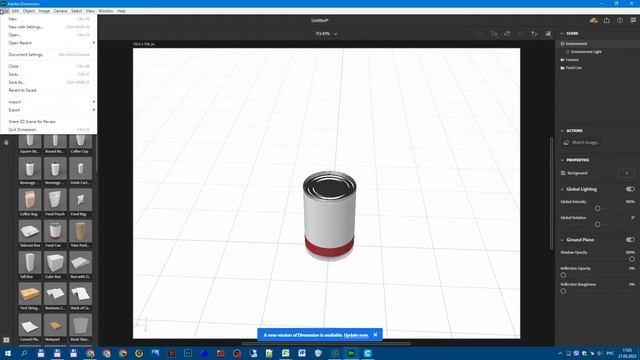
Task: Click the food can in the canvas
Action: (329, 215)
